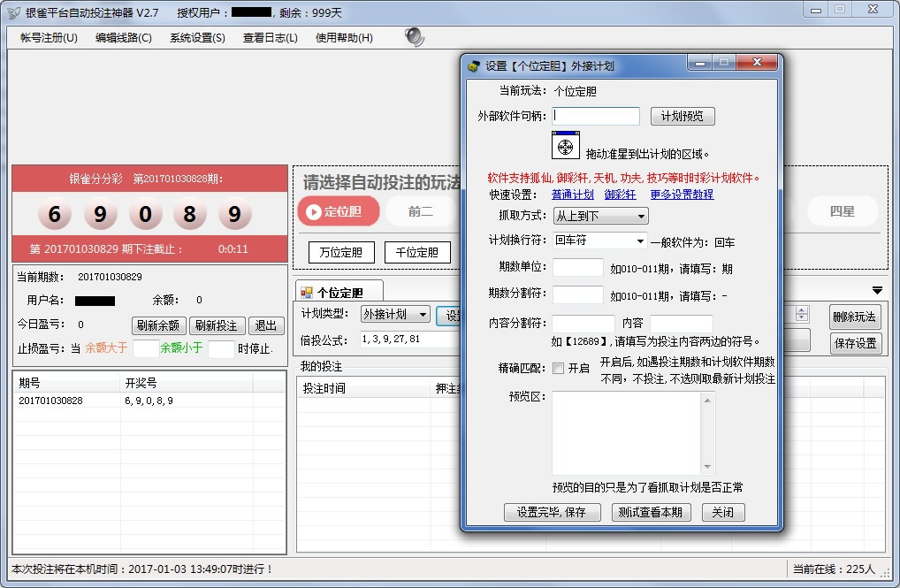Click the 计划预览 button

[683, 117]
